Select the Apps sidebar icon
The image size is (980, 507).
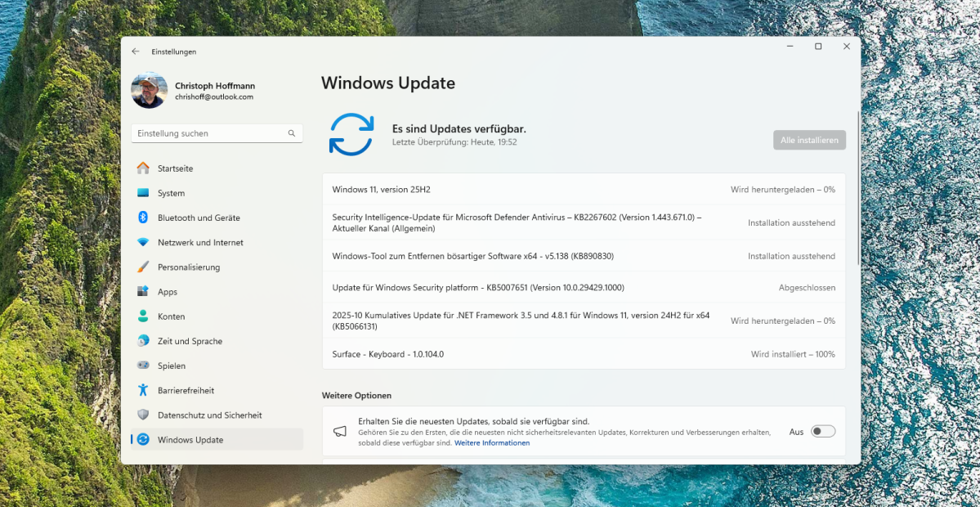point(144,291)
